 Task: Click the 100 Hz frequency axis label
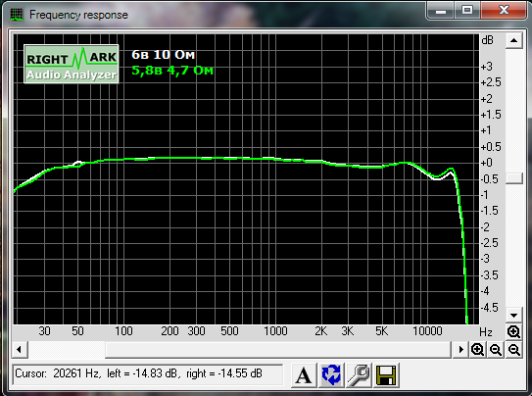click(x=123, y=331)
